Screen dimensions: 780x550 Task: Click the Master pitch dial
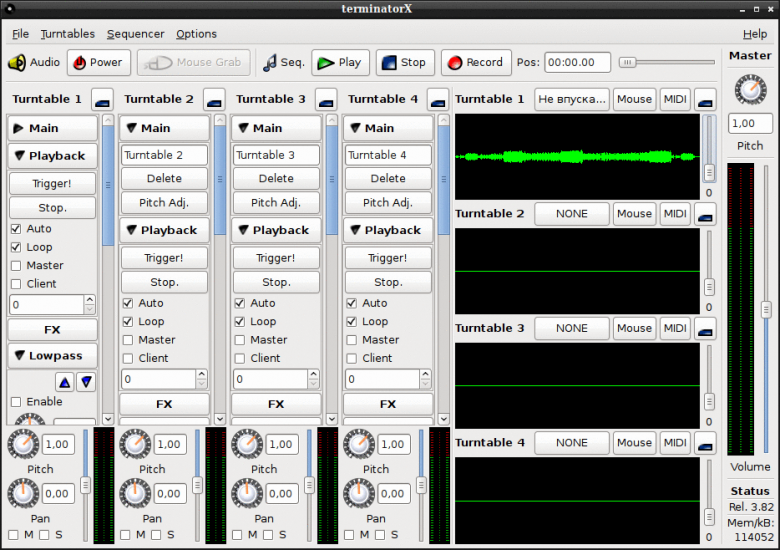pos(750,90)
